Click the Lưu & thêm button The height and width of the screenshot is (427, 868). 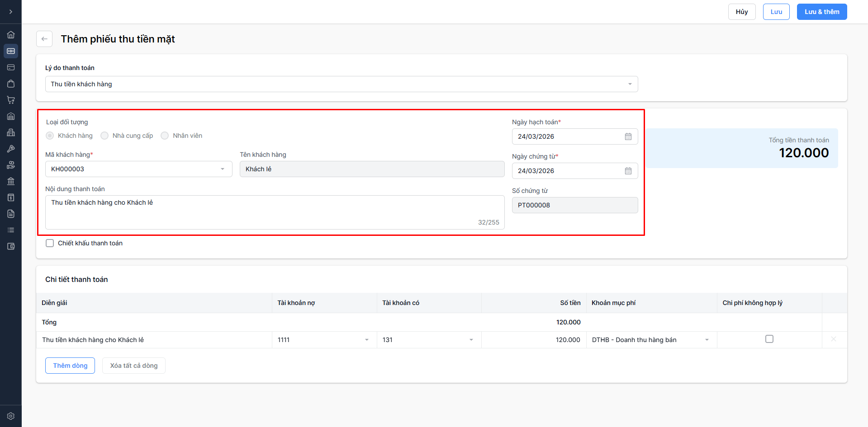click(821, 12)
